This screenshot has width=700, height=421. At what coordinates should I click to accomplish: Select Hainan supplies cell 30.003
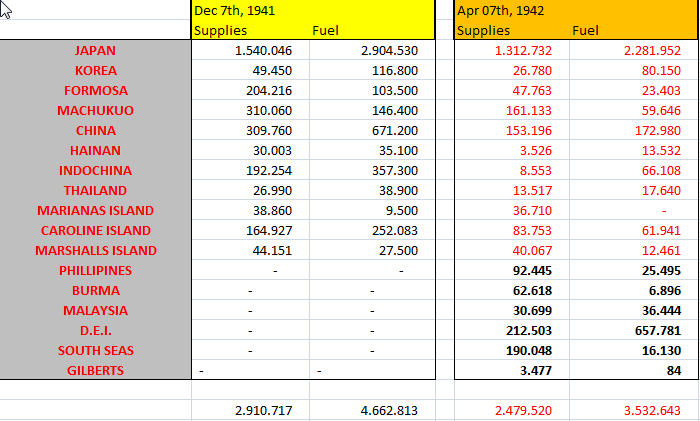[x=250, y=150]
